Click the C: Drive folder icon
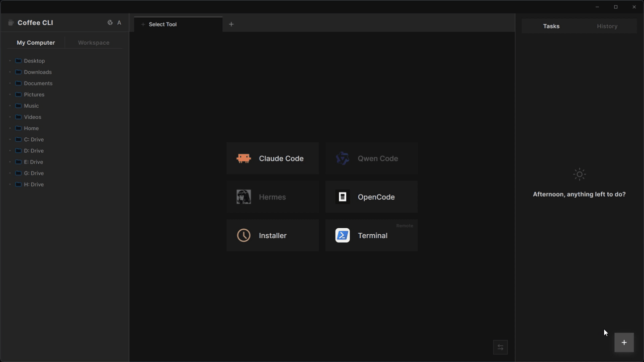 coord(18,139)
